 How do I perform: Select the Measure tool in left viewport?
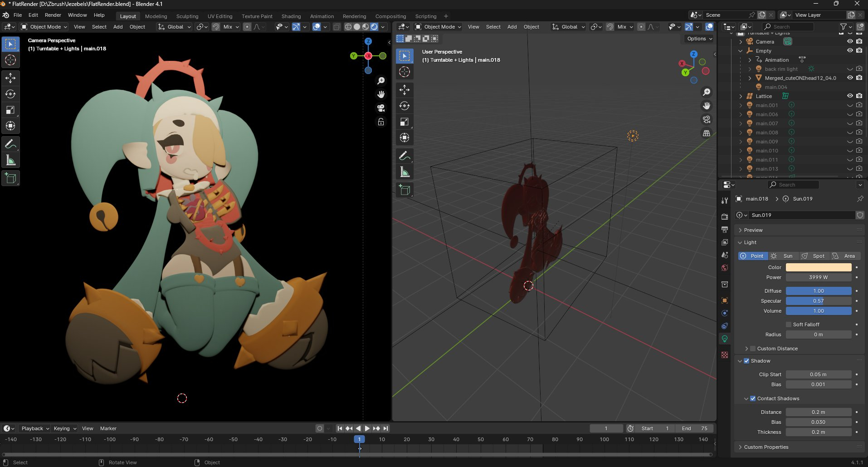(10, 160)
